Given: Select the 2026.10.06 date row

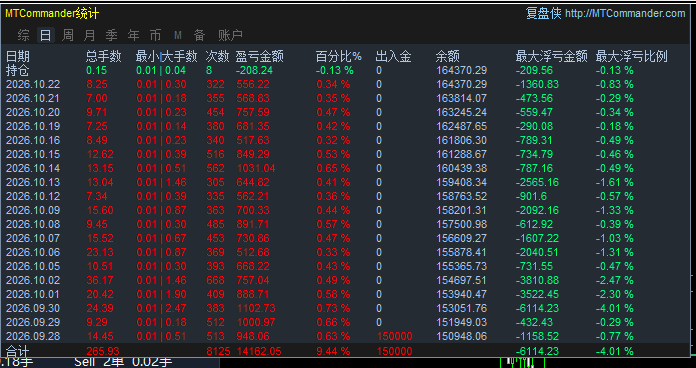Looking at the screenshot, I should pos(32,252).
